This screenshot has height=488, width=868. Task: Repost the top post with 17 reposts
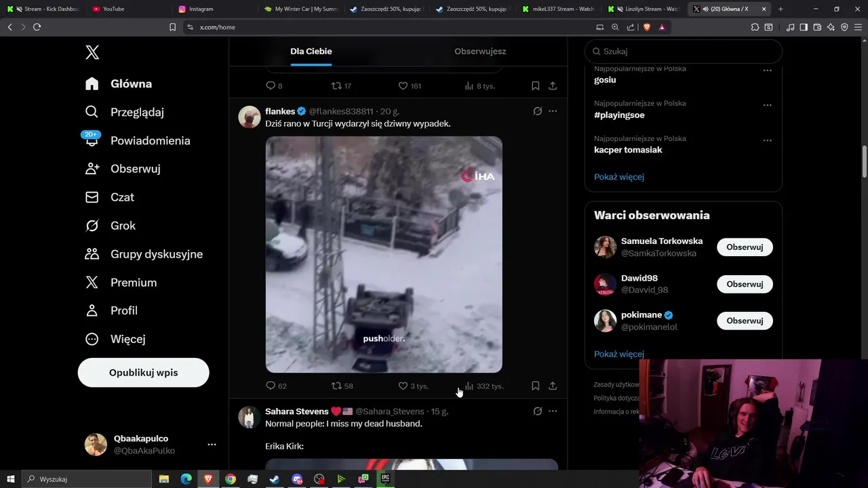341,86
